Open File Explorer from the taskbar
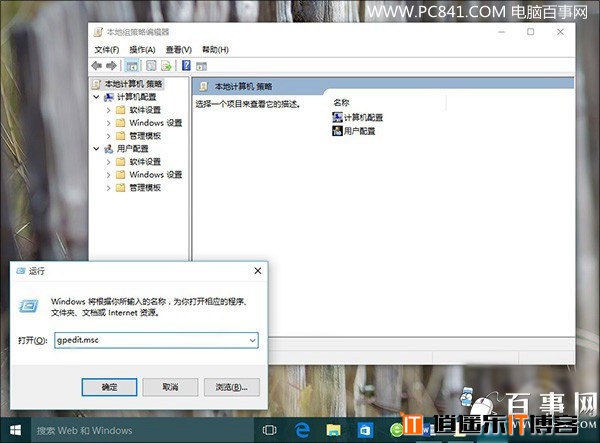Image resolution: width=600 pixels, height=443 pixels. 333,430
